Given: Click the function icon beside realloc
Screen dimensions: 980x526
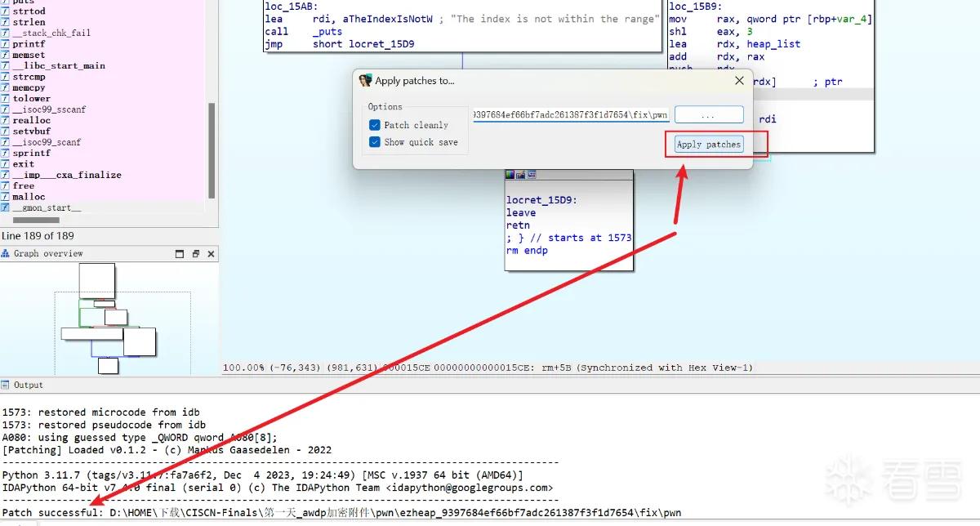Looking at the screenshot, I should 5,120.
